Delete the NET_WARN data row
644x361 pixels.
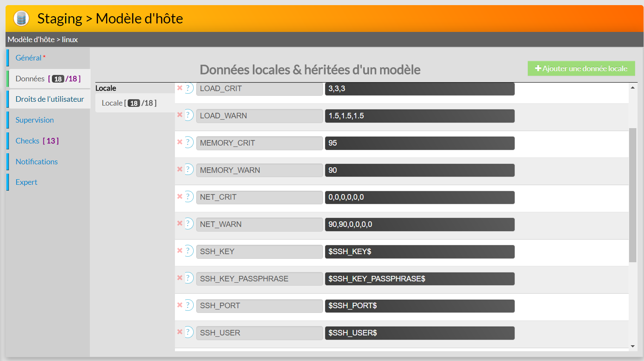point(180,223)
